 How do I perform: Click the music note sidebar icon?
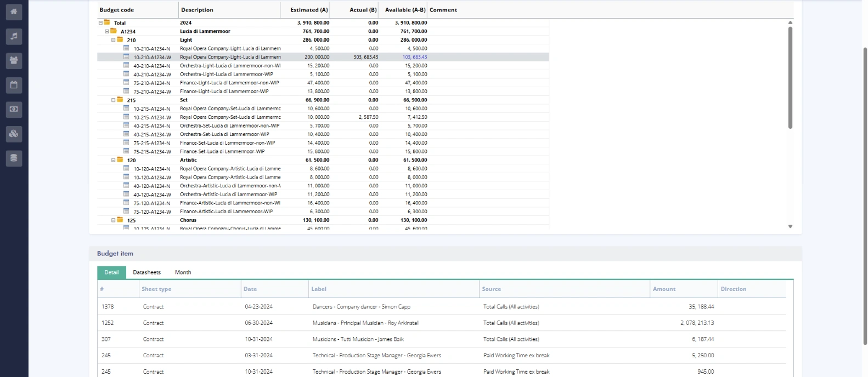tap(14, 36)
